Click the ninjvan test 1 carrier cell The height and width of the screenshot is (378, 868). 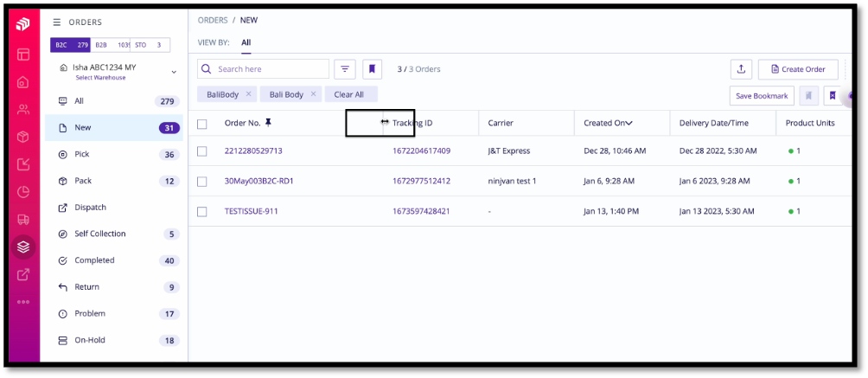click(x=512, y=181)
